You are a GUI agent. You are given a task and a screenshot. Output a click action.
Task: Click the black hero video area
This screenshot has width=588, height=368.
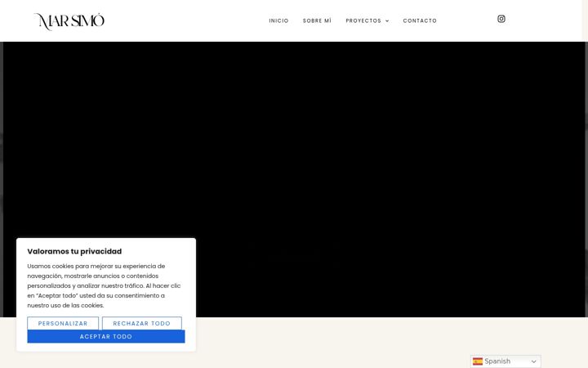click(x=294, y=179)
